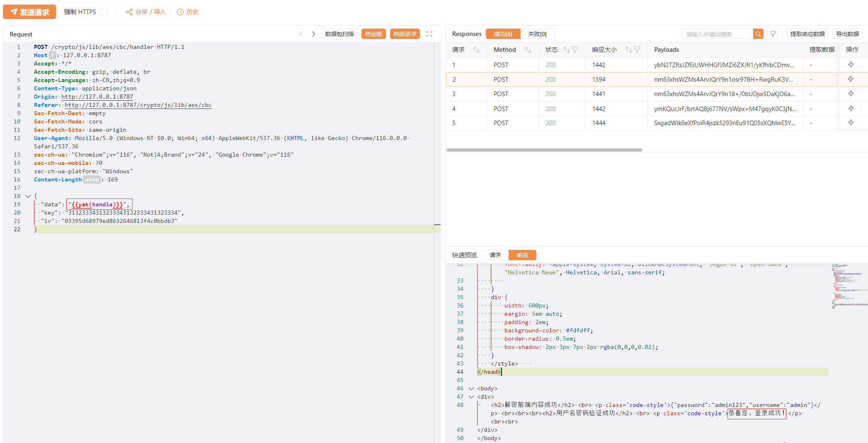Click the lightning action icon for row 5

point(851,123)
